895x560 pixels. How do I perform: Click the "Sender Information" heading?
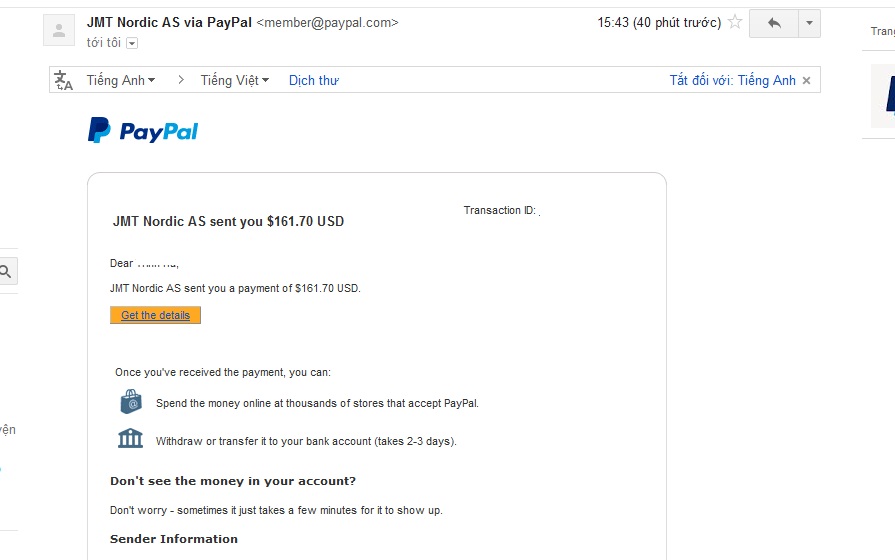[174, 539]
